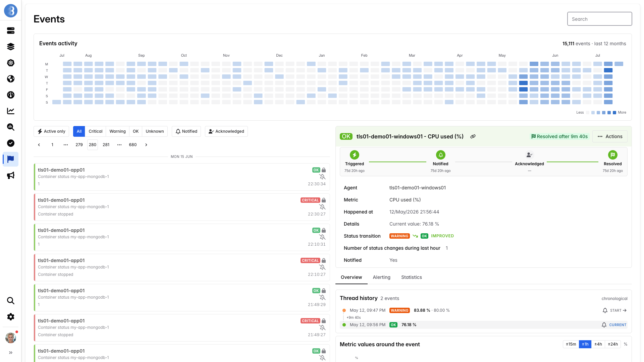Toggle the Active only filter
This screenshot has height=362, width=644.
point(51,131)
